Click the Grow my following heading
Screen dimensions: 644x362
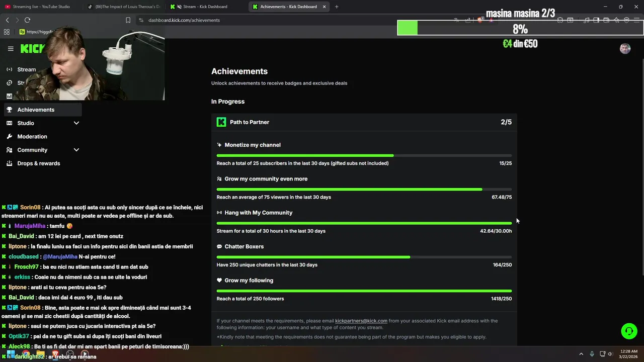(249, 281)
